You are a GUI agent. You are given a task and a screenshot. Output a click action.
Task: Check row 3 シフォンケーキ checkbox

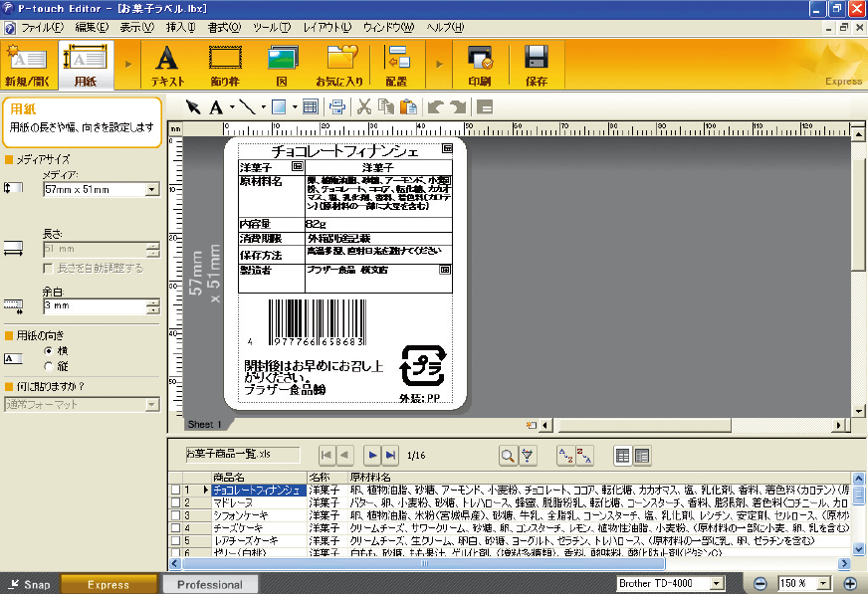click(175, 515)
